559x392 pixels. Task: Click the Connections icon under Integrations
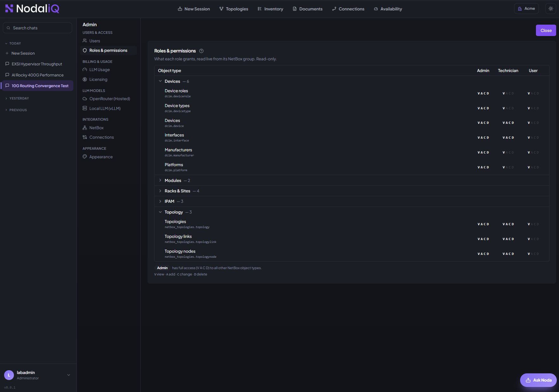(x=85, y=137)
